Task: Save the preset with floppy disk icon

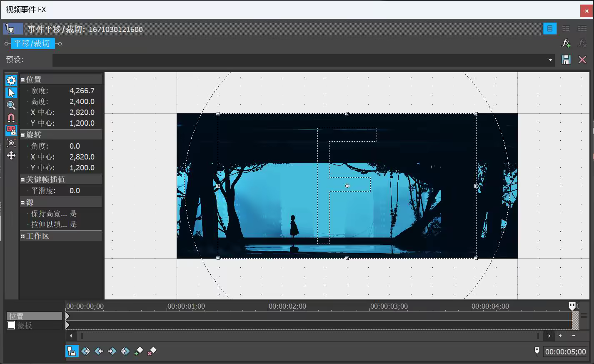Action: click(566, 60)
